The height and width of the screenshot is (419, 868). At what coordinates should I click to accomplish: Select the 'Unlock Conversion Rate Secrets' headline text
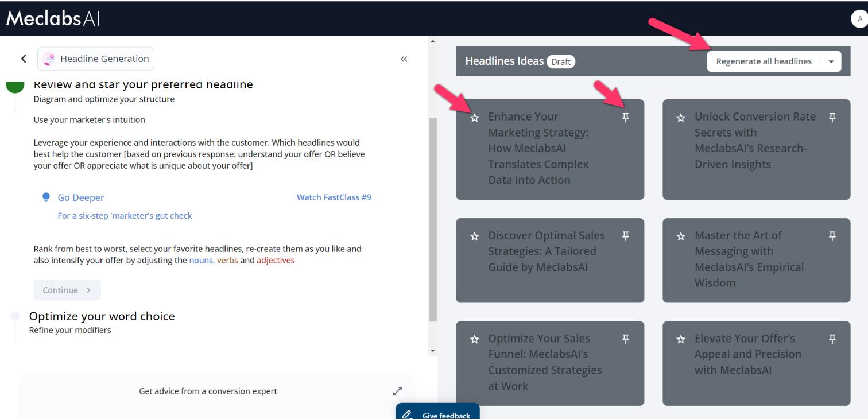point(755,141)
